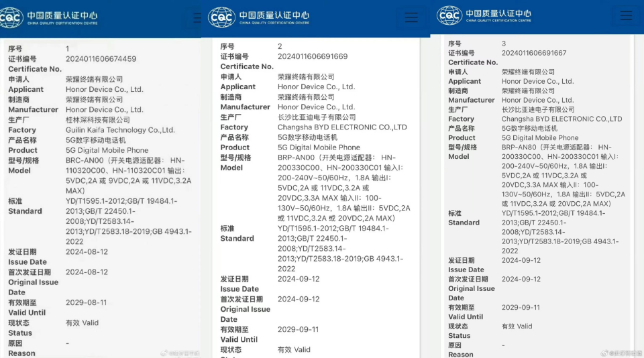Image resolution: width=644 pixels, height=358 pixels.
Task: Click valid until date in certificate 3
Action: click(521, 308)
